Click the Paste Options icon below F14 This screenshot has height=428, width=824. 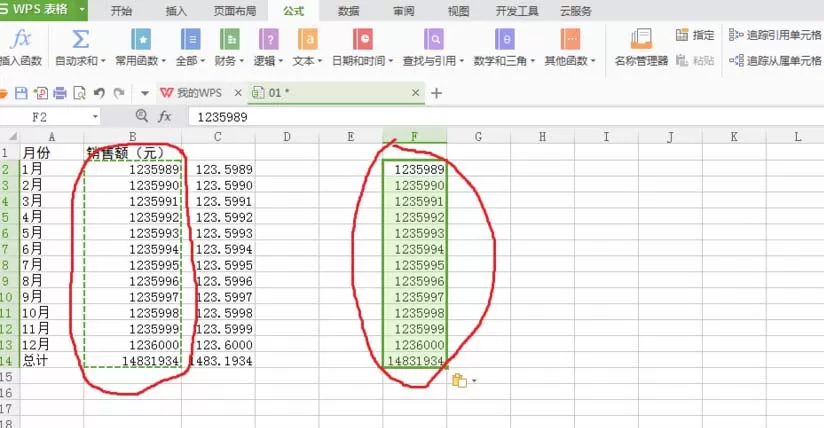(459, 380)
